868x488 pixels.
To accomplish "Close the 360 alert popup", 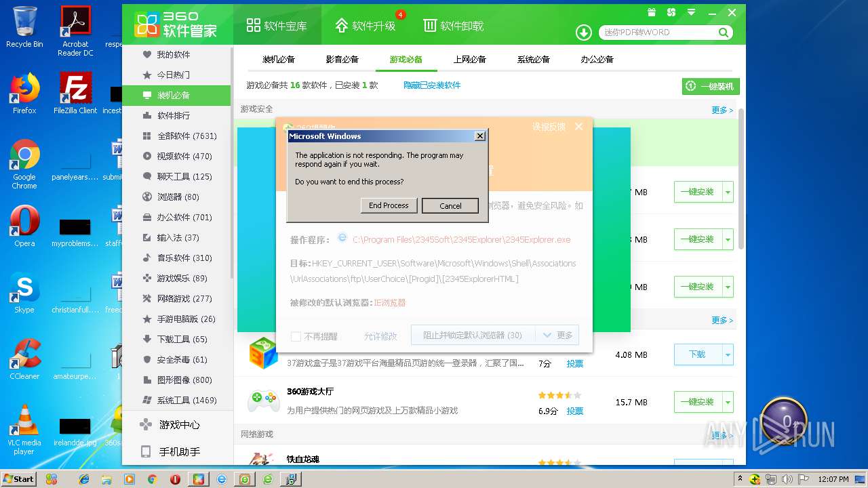I will pos(578,127).
